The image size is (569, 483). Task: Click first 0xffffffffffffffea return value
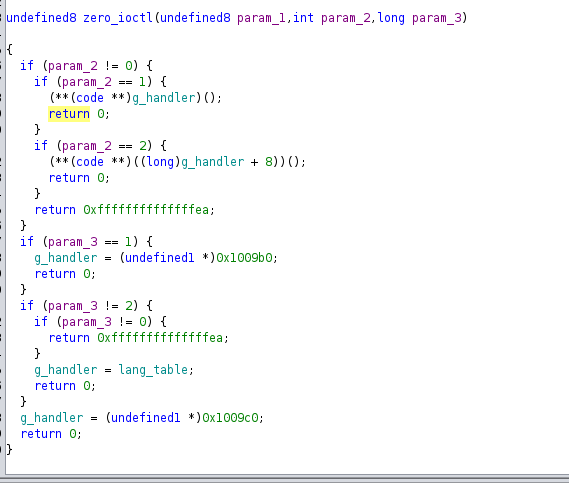pyautogui.click(x=146, y=210)
